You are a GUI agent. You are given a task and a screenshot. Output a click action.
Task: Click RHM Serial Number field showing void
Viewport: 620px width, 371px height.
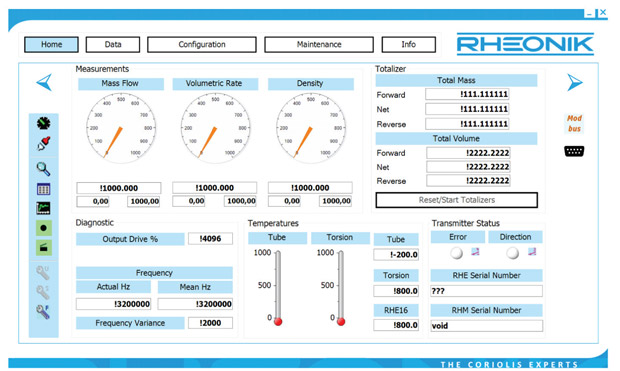(x=486, y=326)
